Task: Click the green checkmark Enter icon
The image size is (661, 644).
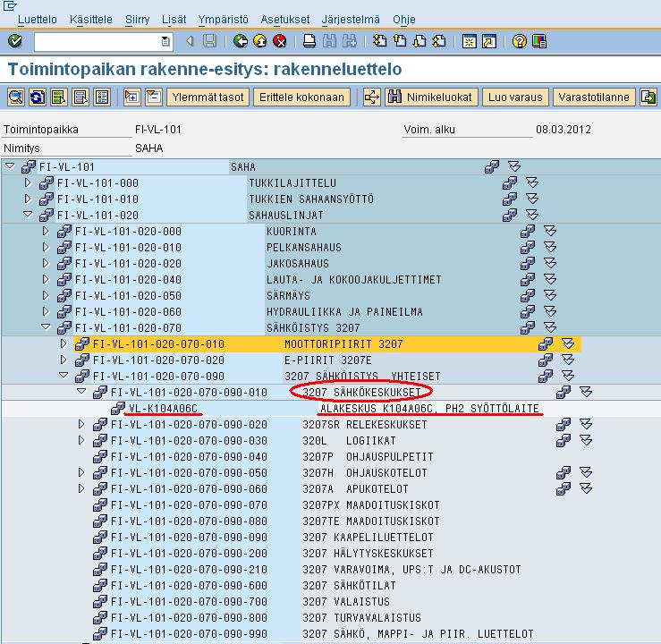Action: (x=15, y=41)
